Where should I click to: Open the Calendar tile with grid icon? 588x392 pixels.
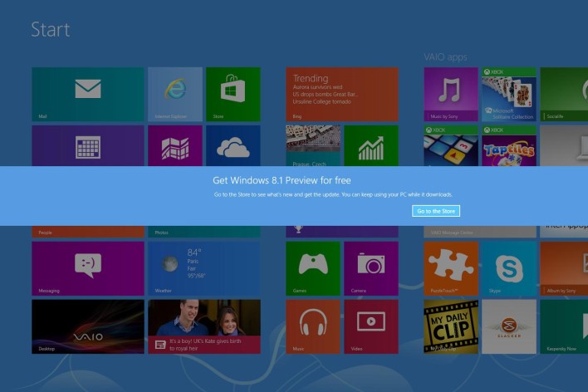88,145
